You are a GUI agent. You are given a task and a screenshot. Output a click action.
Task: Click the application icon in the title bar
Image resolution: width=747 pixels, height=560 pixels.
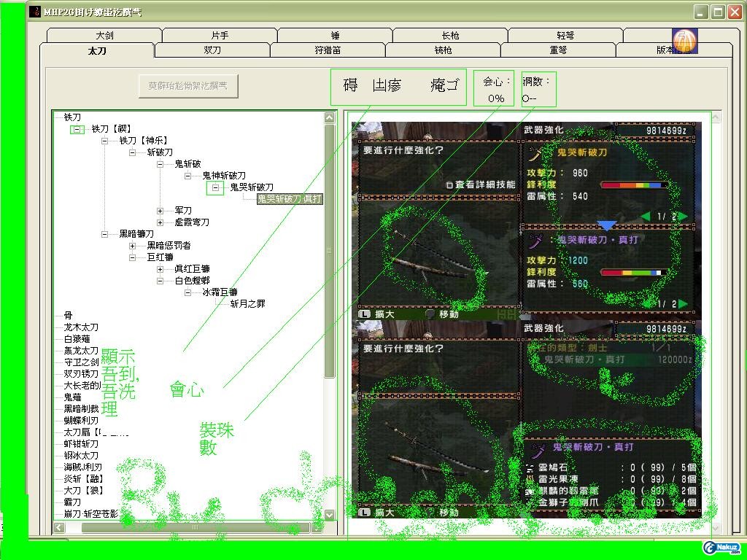pyautogui.click(x=35, y=12)
